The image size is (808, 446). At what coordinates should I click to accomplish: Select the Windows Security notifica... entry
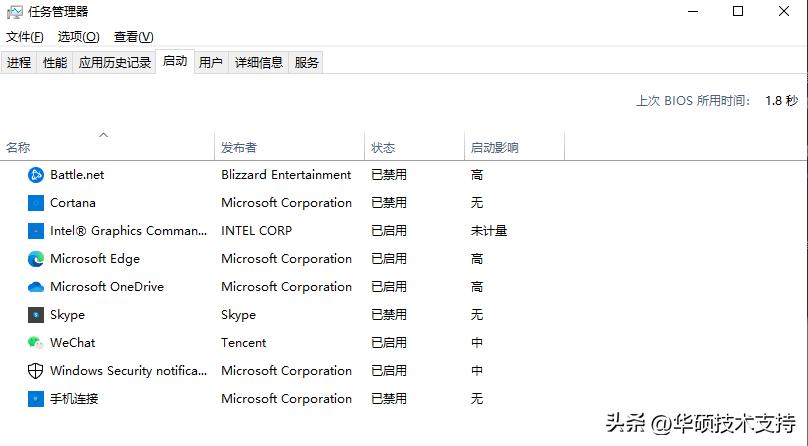pyautogui.click(x=128, y=370)
